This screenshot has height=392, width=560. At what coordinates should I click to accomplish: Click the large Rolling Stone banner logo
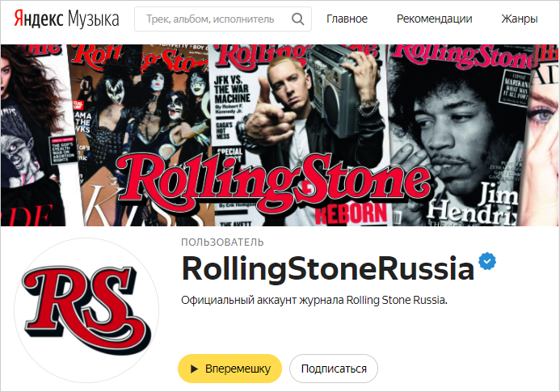click(x=274, y=183)
